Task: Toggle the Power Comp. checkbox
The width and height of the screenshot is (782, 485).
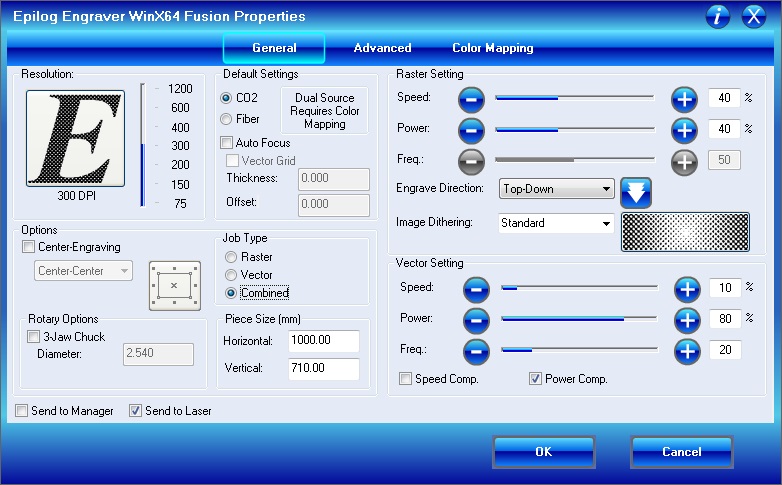Action: tap(535, 379)
